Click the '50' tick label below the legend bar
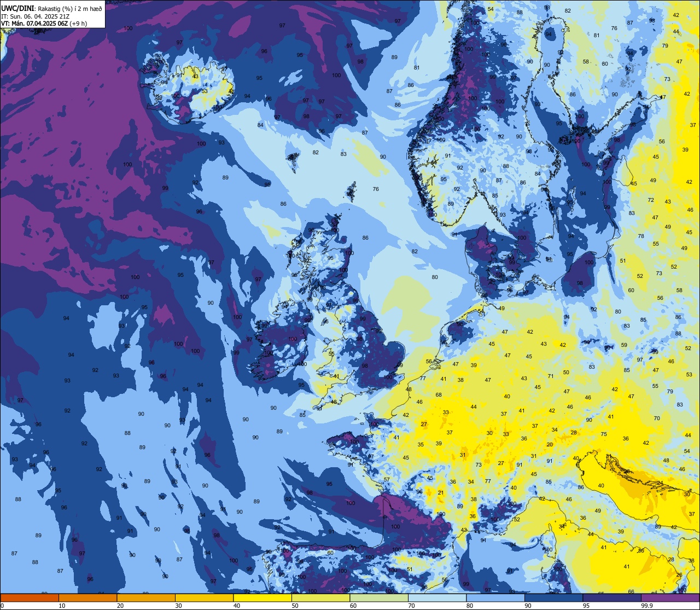Viewport: 700px width, 610px height. click(x=295, y=606)
